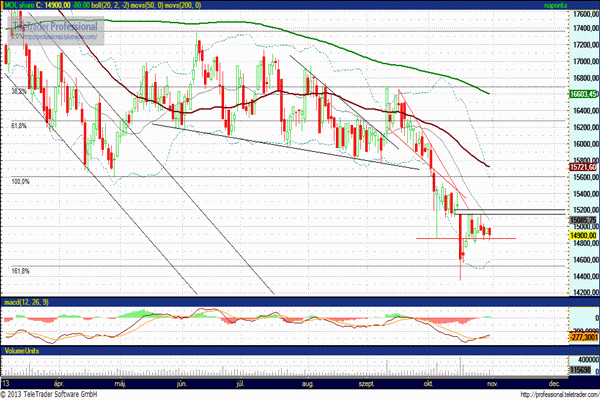Click the 14800,00 price axis label
Image resolution: width=600 pixels, height=400 pixels.
coord(586,243)
